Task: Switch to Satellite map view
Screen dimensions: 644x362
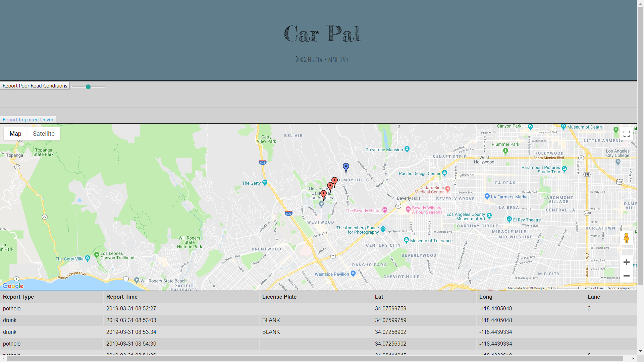Action: [x=44, y=134]
